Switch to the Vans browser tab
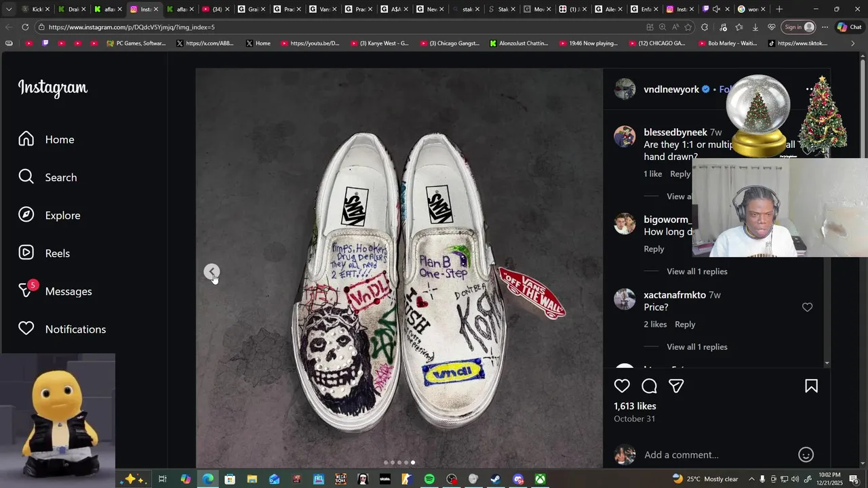The width and height of the screenshot is (868, 488). (x=321, y=9)
